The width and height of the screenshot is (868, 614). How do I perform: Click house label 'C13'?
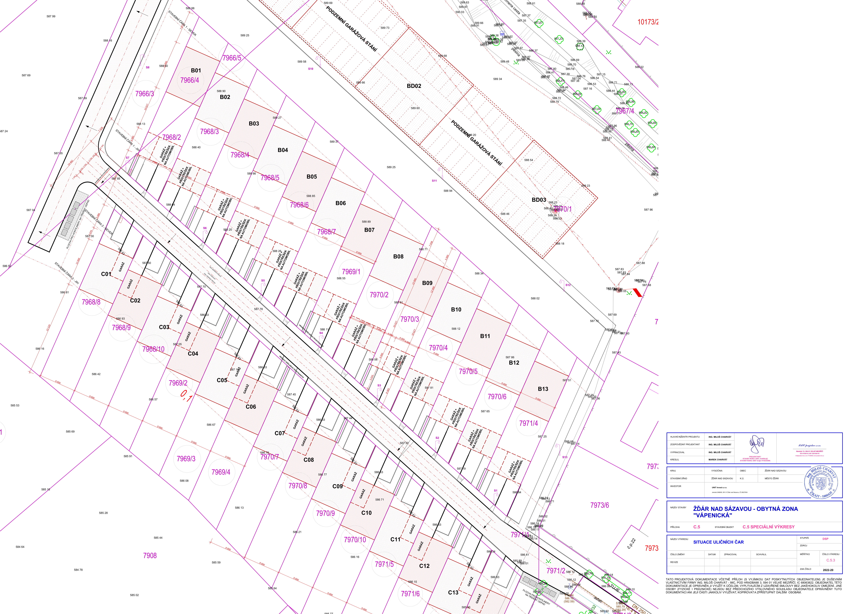click(x=453, y=592)
